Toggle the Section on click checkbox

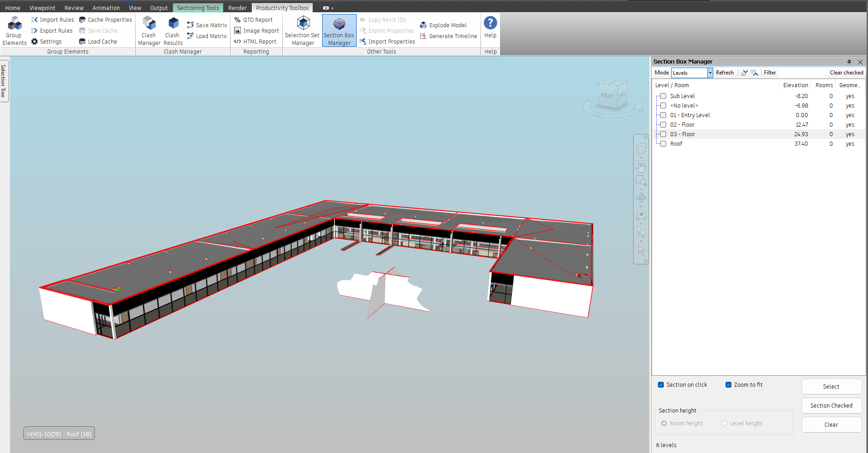coord(661,385)
